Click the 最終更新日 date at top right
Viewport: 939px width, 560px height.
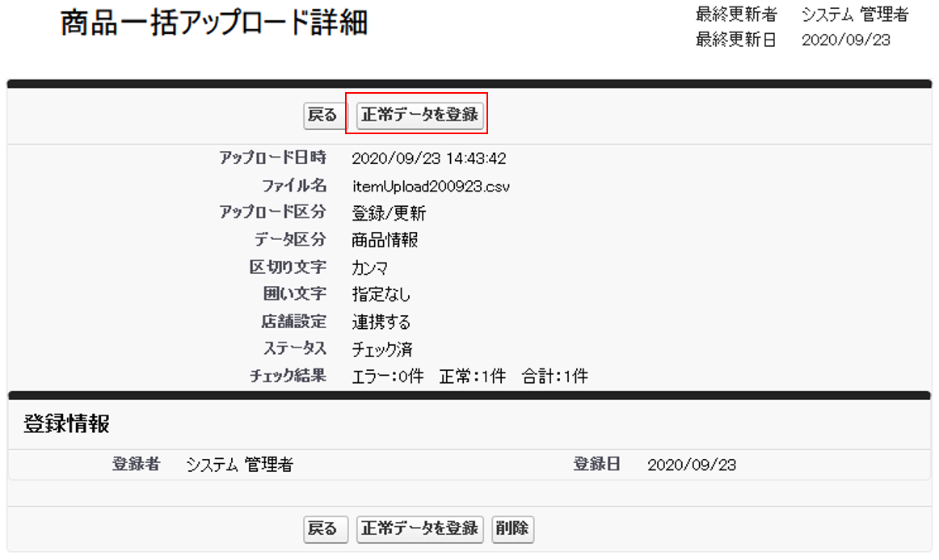tap(846, 40)
